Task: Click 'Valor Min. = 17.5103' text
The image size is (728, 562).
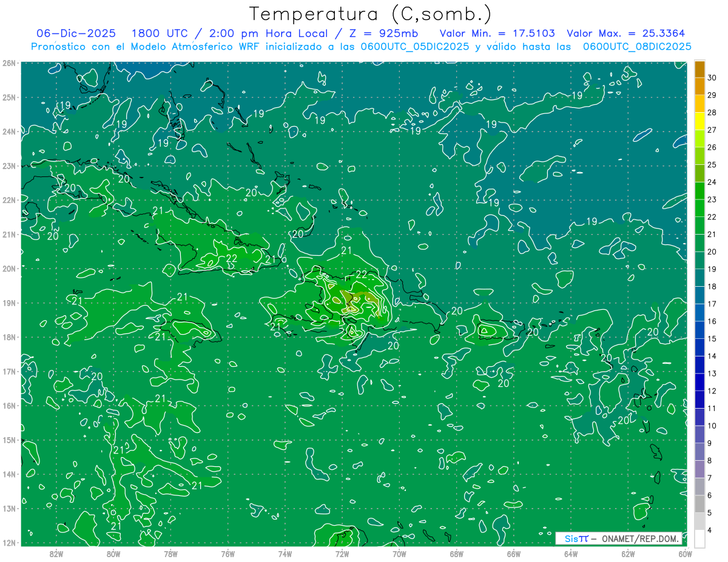Action: tap(497, 33)
